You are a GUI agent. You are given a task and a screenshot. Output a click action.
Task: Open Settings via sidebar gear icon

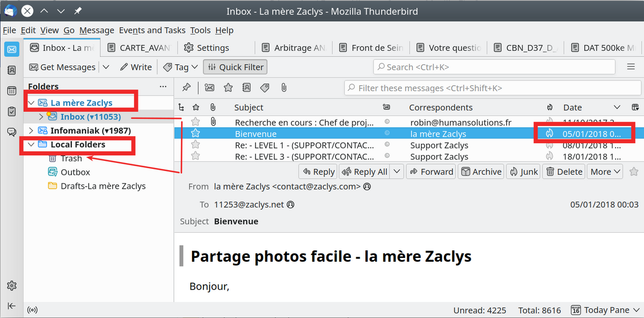[11, 285]
